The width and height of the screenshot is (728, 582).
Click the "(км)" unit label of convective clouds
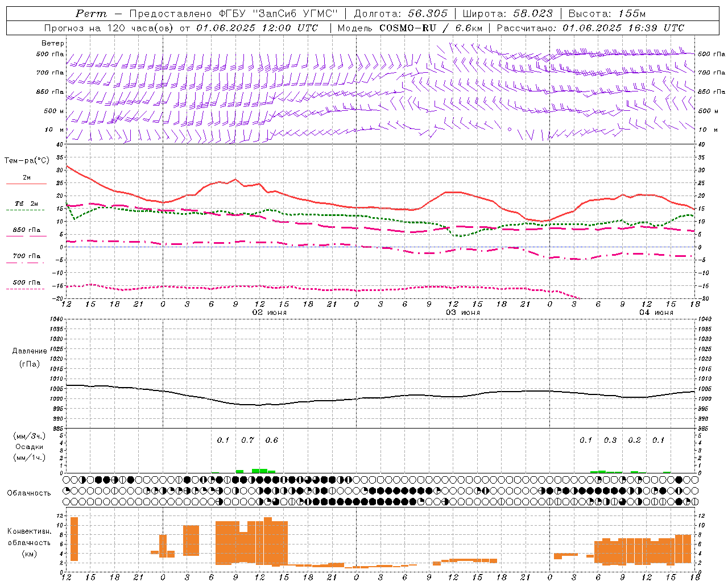[29, 554]
